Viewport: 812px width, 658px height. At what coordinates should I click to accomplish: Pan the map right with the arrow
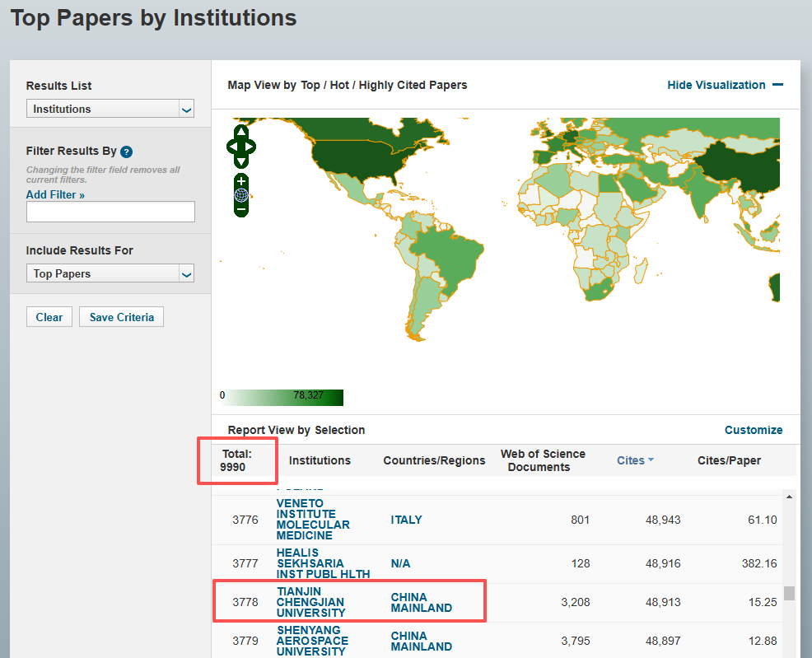tap(250, 147)
